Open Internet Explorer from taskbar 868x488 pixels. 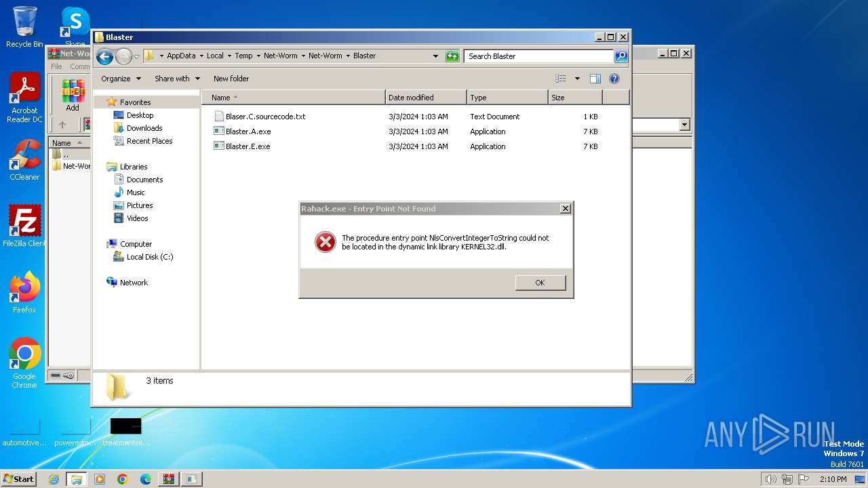coord(54,479)
